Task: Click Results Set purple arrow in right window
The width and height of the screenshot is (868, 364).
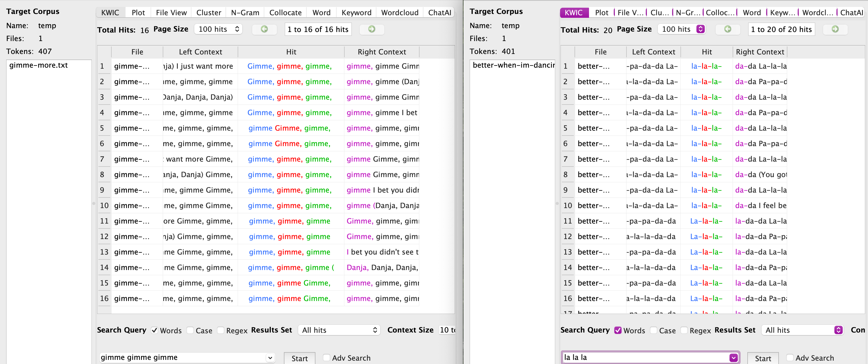Action: [838, 330]
